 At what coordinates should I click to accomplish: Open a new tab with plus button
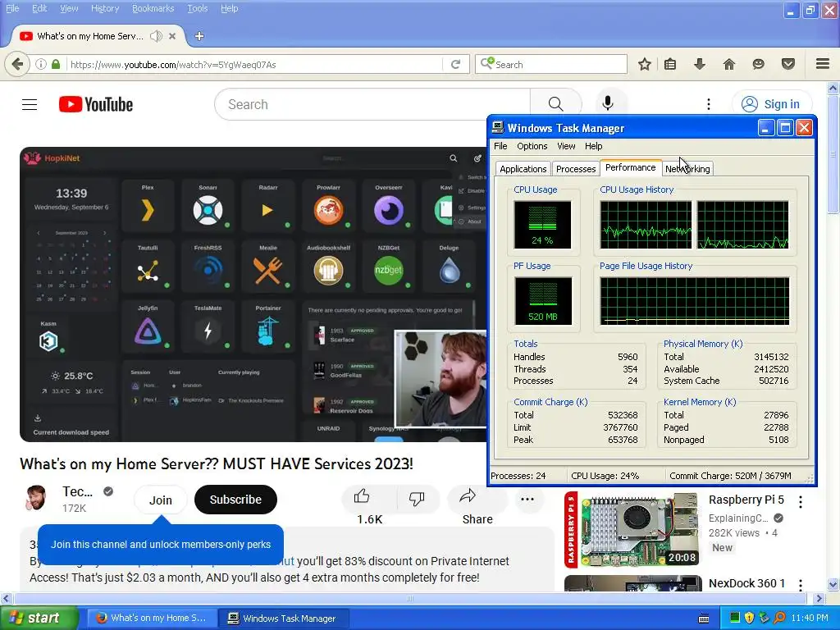coord(199,36)
